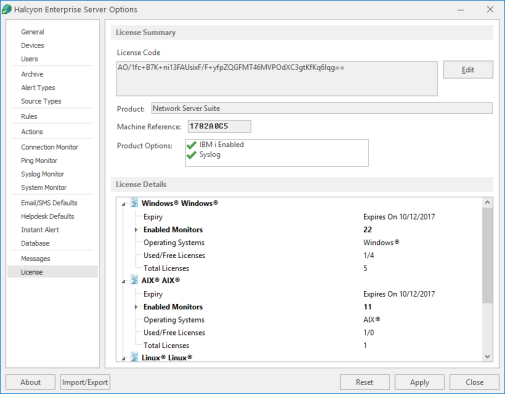Open Helpdesk Defaults page
Image resolution: width=505 pixels, height=394 pixels.
47,216
